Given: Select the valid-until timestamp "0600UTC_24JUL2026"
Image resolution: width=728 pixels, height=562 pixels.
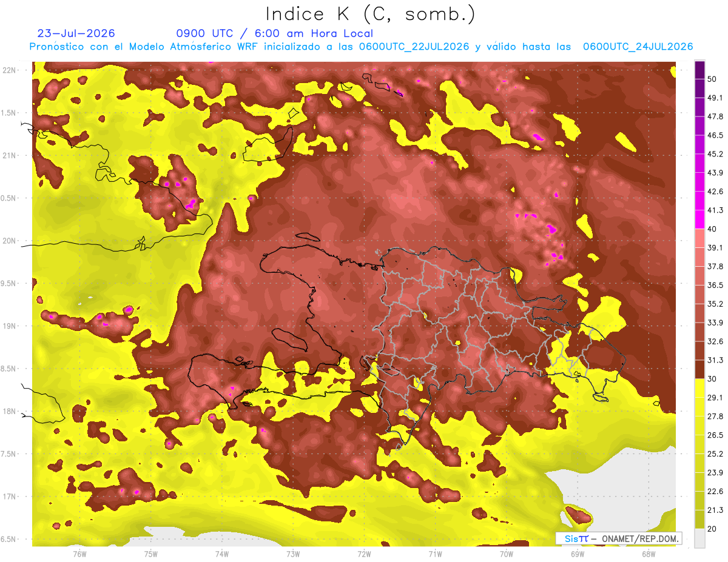Looking at the screenshot, I should [638, 47].
